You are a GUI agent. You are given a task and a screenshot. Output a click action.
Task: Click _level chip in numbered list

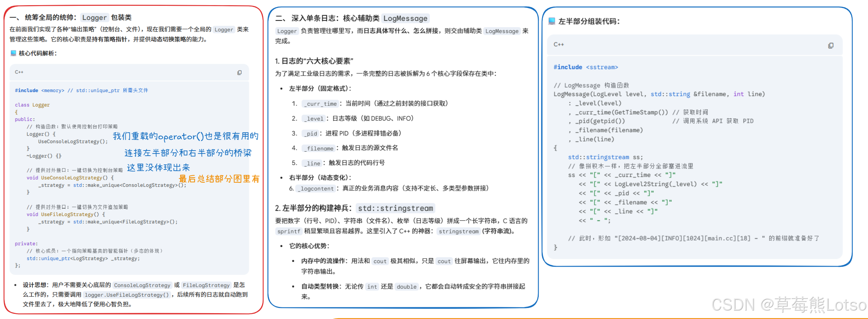pos(314,119)
